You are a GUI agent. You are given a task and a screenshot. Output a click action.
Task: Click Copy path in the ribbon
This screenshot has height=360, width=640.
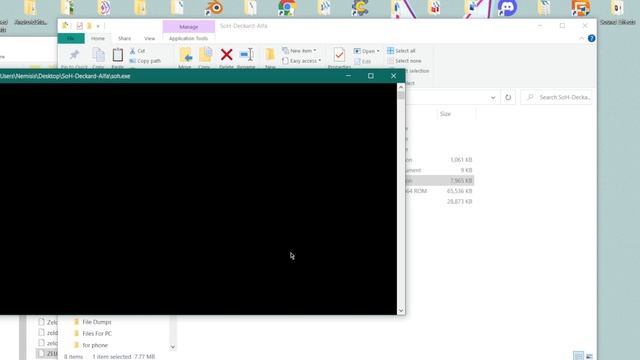click(145, 61)
